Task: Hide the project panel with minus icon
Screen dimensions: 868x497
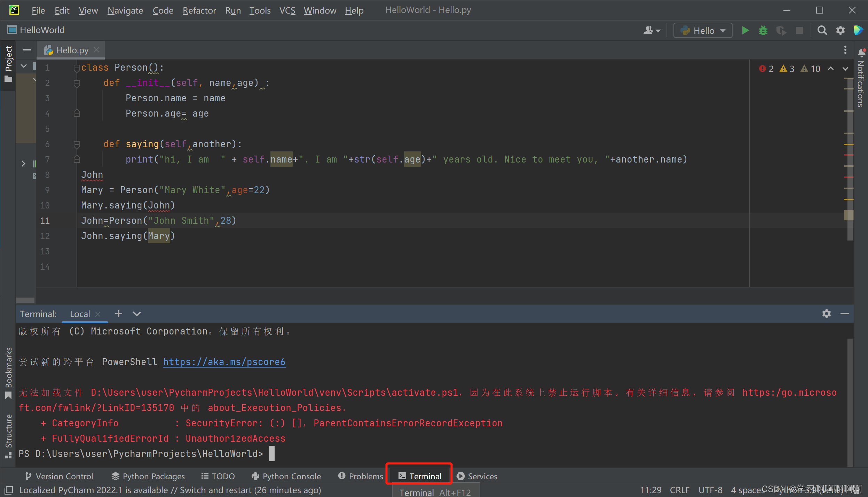Action: coord(27,50)
